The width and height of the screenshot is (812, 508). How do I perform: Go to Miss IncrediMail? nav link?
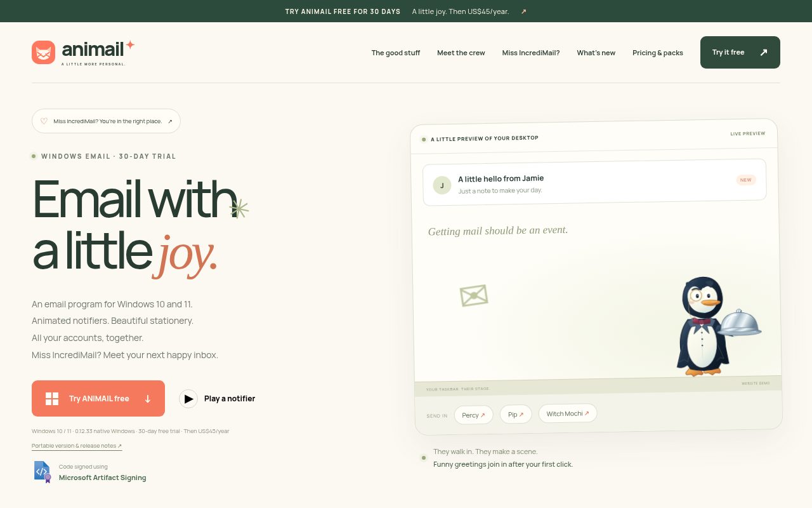[531, 53]
